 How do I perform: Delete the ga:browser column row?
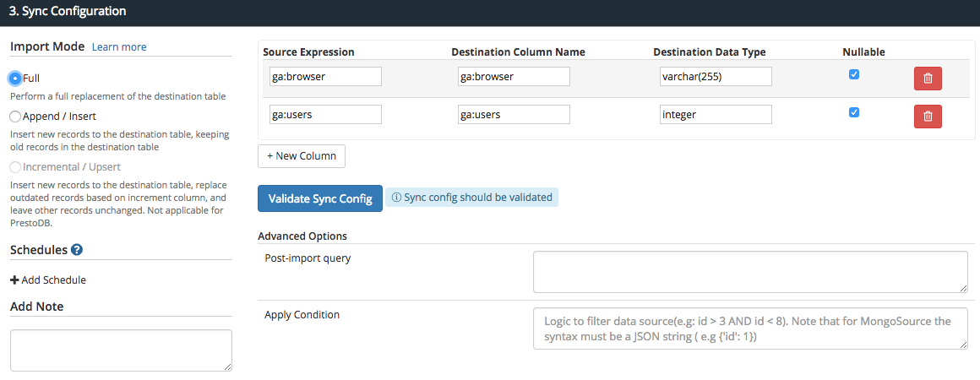pyautogui.click(x=928, y=79)
